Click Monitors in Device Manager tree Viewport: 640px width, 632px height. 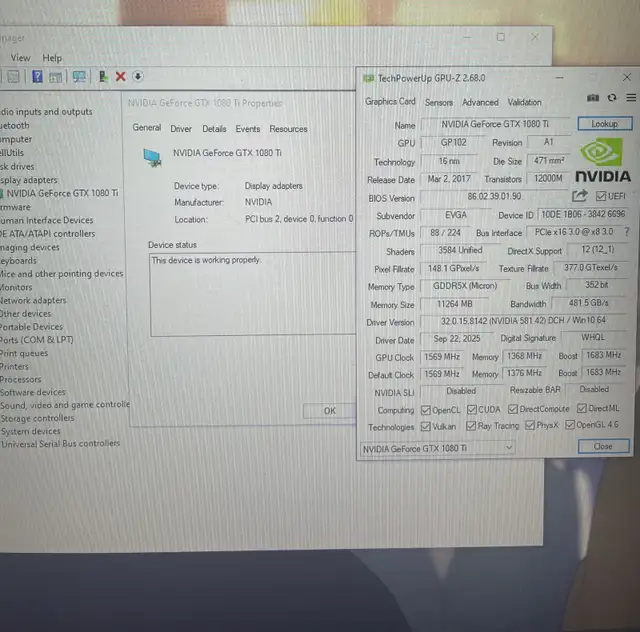[16, 287]
